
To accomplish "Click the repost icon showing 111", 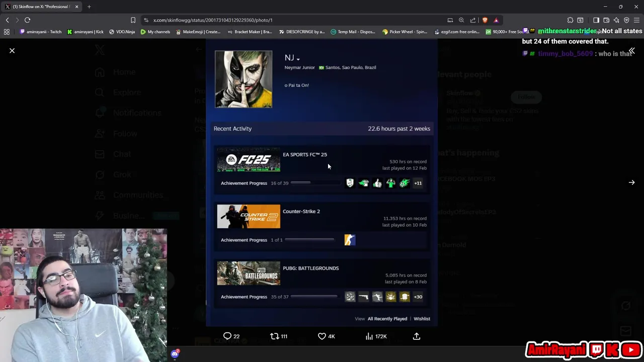I will (x=275, y=336).
